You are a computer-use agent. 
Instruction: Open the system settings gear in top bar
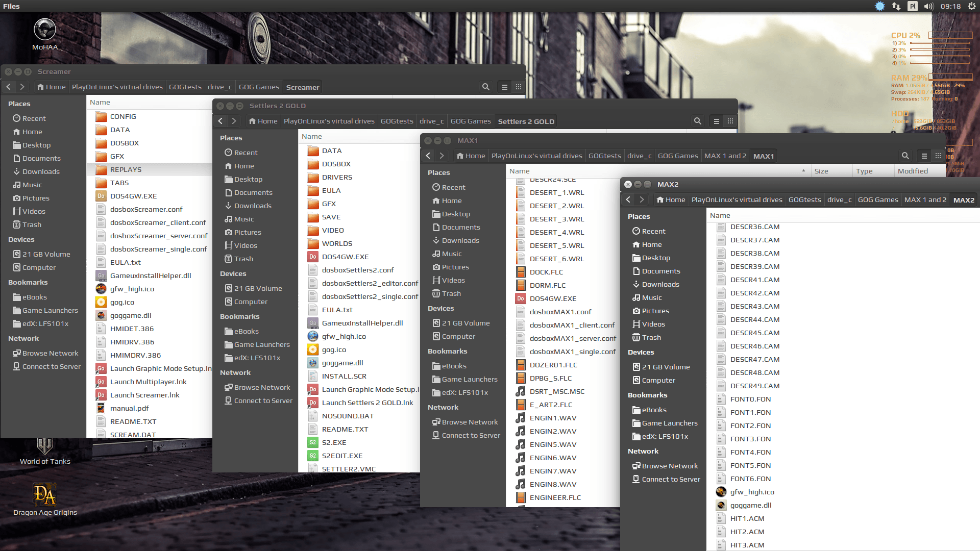tap(971, 6)
